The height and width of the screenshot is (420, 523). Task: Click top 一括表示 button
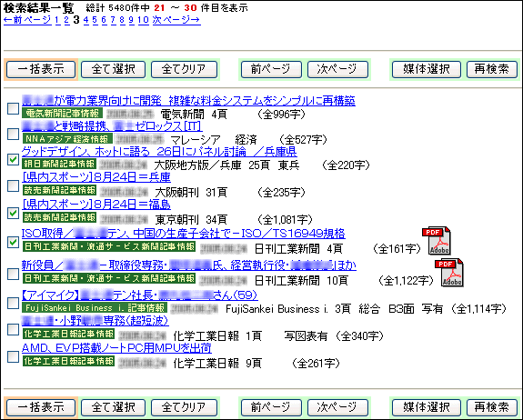pyautogui.click(x=41, y=69)
